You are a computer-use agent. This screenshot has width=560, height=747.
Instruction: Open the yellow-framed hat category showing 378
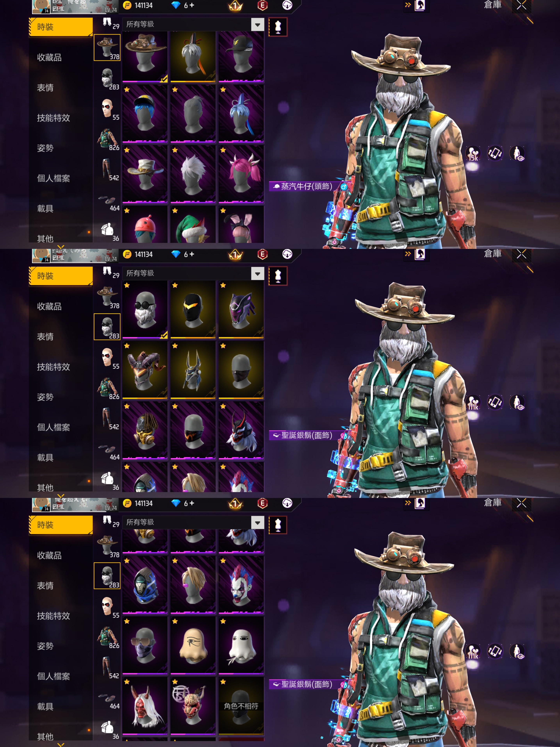pos(107,48)
